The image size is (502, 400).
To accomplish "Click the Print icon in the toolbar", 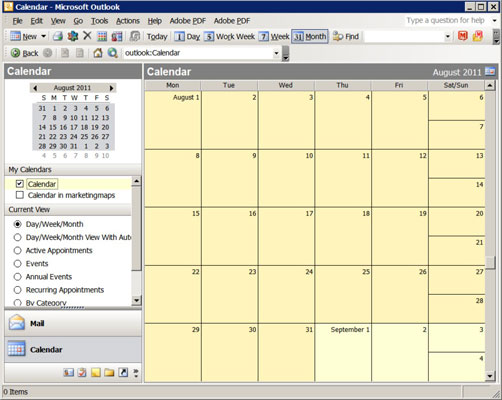I will click(58, 36).
